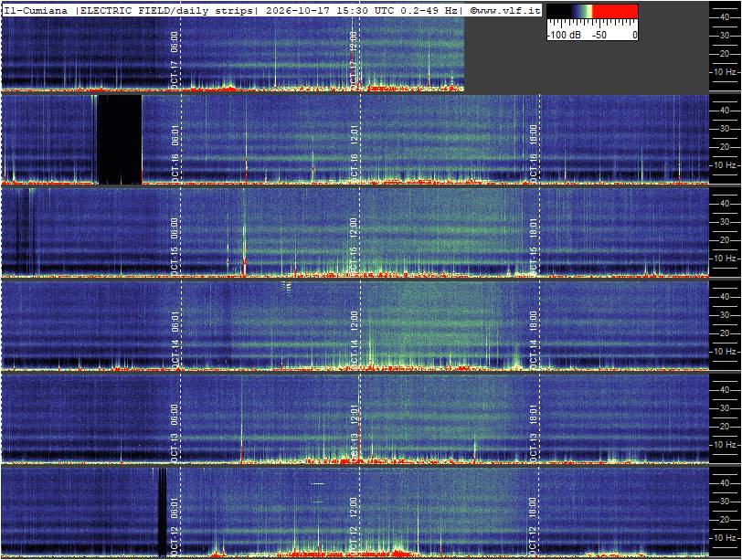Jump to the "OCT-13 06:00" time marker
The height and width of the screenshot is (560, 742).
[175, 433]
